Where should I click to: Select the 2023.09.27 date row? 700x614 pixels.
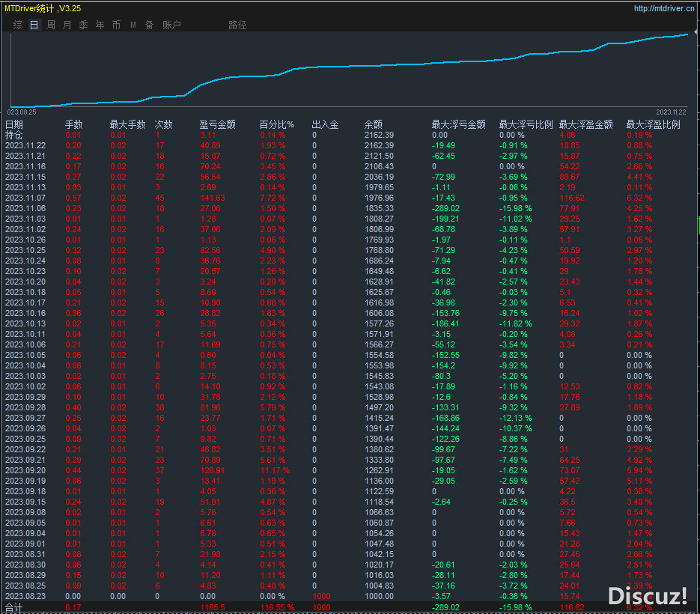(x=25, y=418)
